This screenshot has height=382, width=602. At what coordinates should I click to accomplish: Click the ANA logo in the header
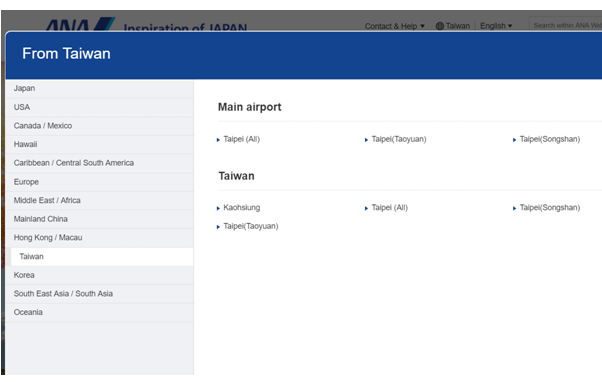click(80, 24)
